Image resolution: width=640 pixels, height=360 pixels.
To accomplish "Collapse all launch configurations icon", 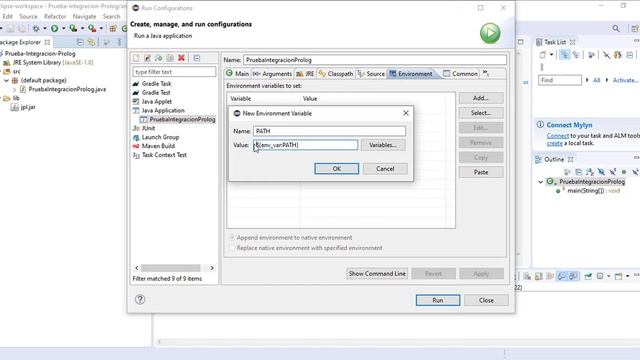I will (x=197, y=58).
